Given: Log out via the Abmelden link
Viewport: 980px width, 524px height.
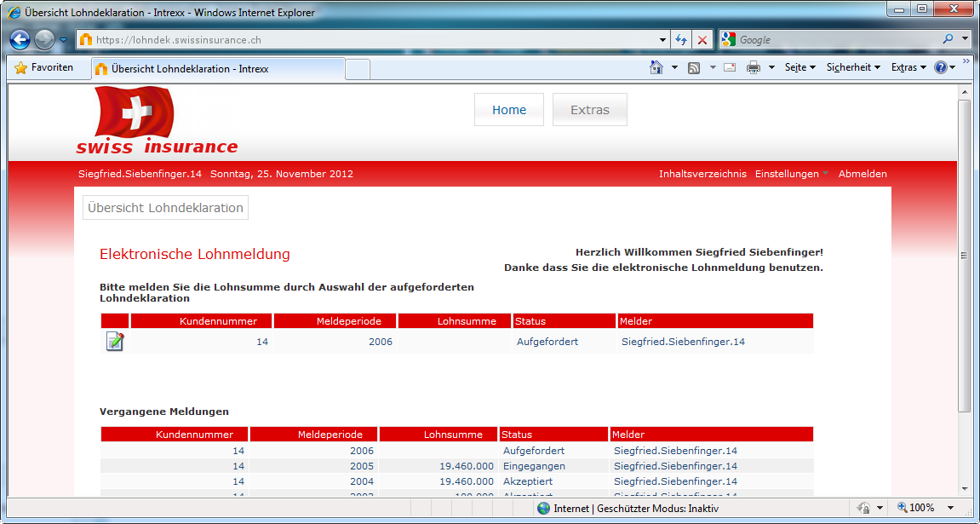Looking at the screenshot, I should [863, 174].
